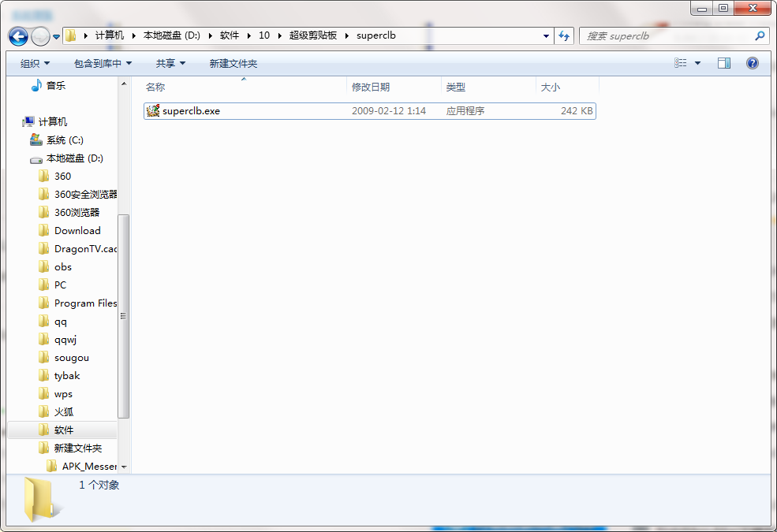The width and height of the screenshot is (777, 532).
Task: Open Help with the question mark icon
Action: (753, 63)
